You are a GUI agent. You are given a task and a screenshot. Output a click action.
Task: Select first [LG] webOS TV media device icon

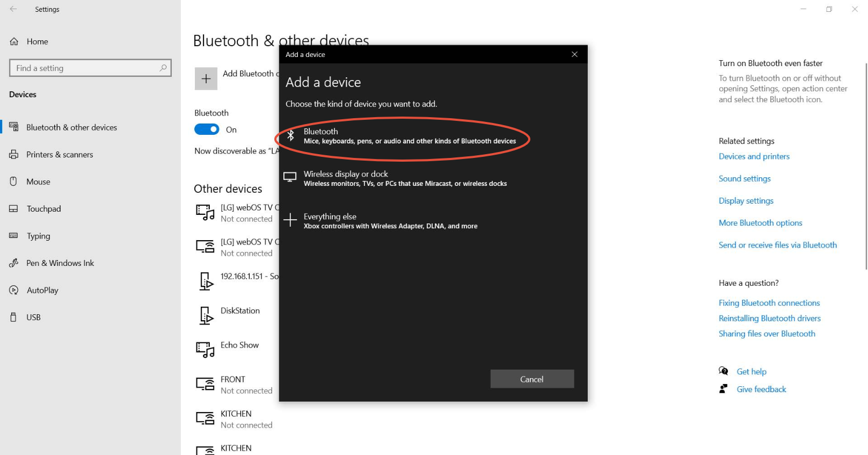coord(205,213)
